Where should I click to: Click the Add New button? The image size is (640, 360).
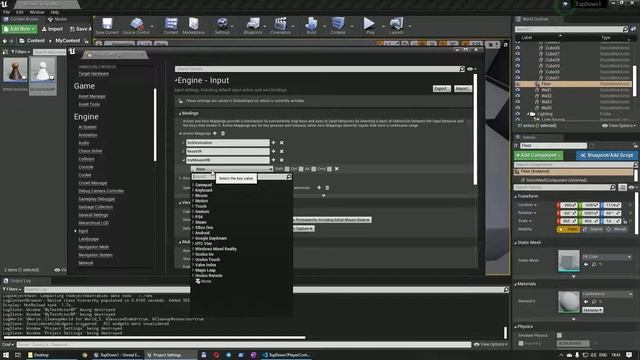pos(19,29)
